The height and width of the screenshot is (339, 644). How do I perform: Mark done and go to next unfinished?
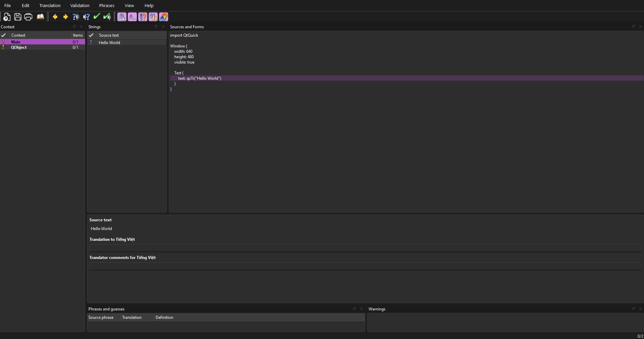coord(107,17)
